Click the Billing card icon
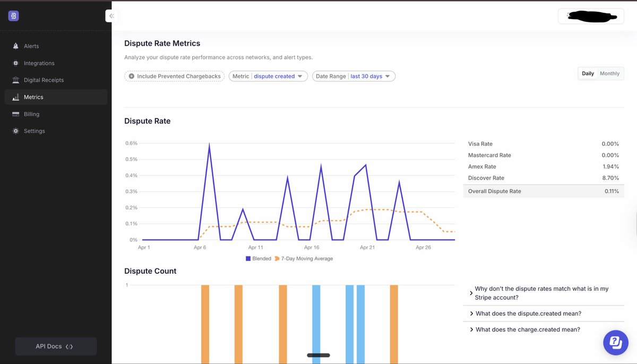This screenshot has width=637, height=364. click(15, 114)
